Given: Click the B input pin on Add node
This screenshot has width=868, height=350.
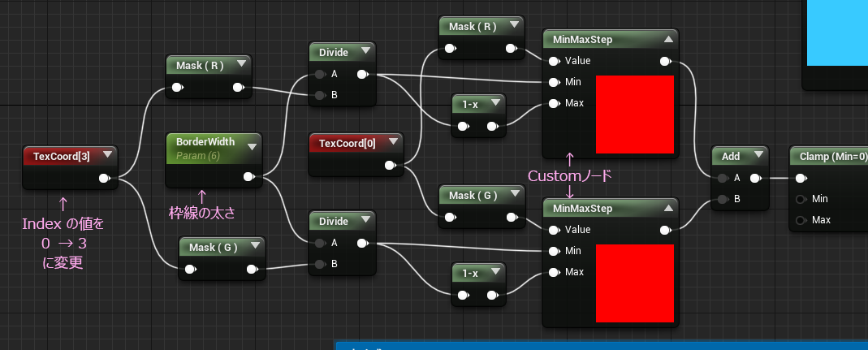Looking at the screenshot, I should 723,200.
